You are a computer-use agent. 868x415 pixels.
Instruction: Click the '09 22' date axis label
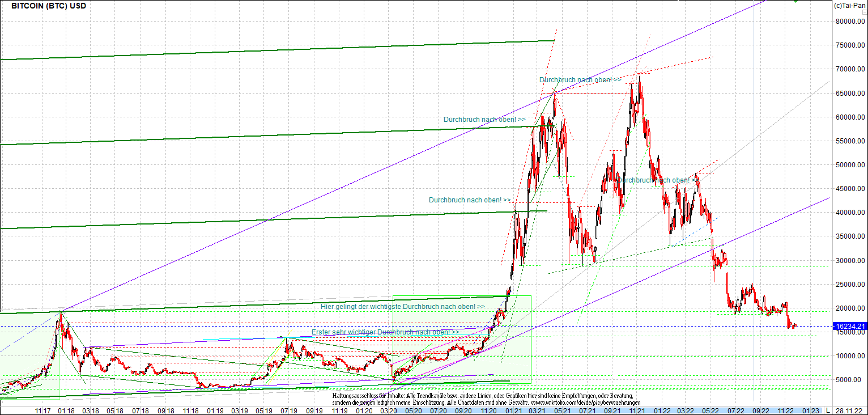coord(761,410)
